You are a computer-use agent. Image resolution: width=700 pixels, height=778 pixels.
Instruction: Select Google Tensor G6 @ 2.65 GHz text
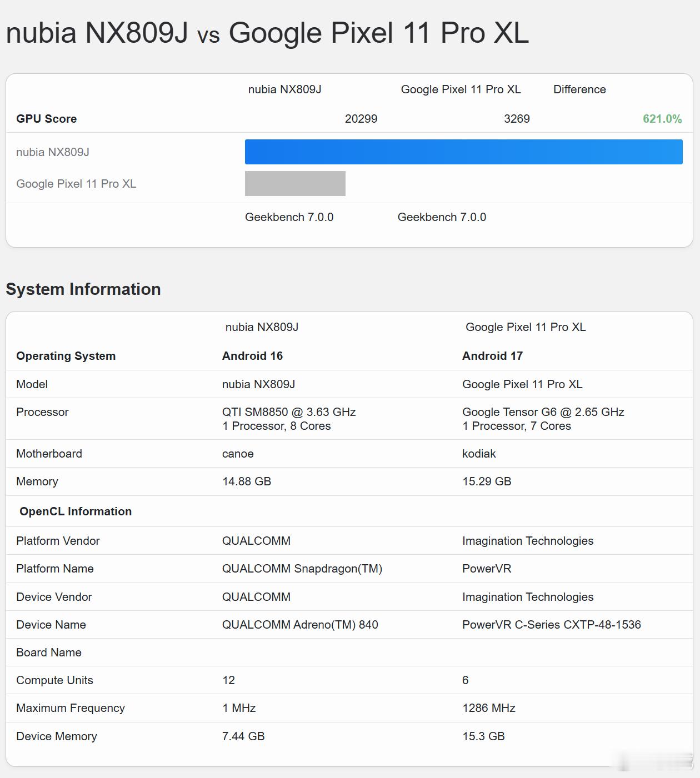click(543, 412)
